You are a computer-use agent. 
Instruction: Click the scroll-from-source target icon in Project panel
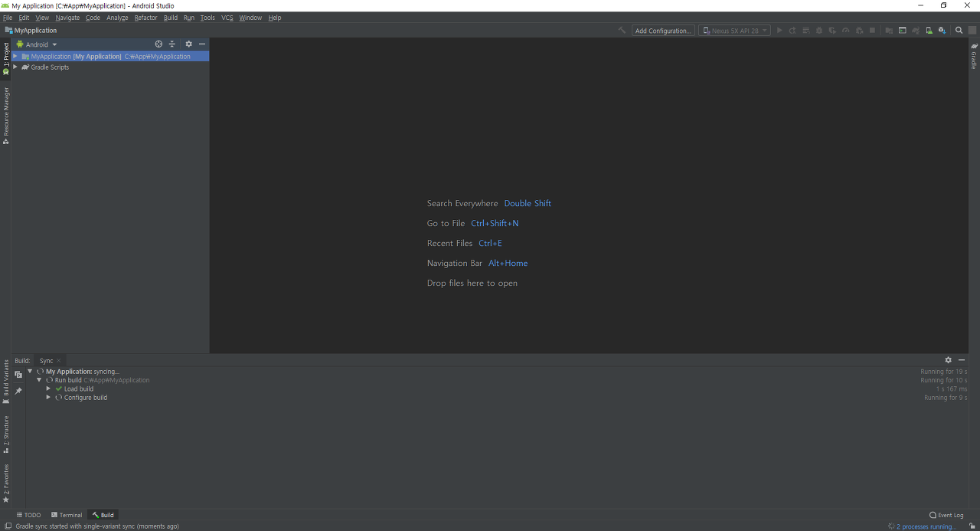[x=158, y=44]
